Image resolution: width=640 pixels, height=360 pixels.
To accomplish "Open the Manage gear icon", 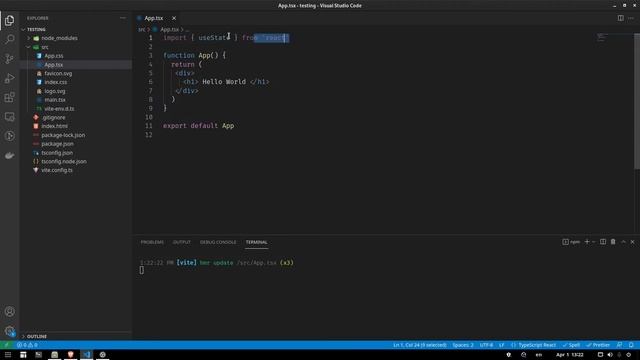I will pyautogui.click(x=9, y=331).
